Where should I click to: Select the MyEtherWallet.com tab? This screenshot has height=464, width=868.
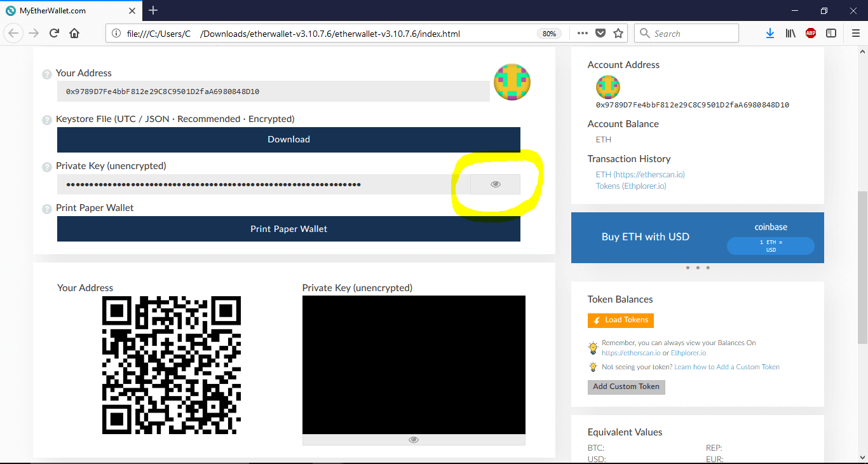(x=70, y=10)
